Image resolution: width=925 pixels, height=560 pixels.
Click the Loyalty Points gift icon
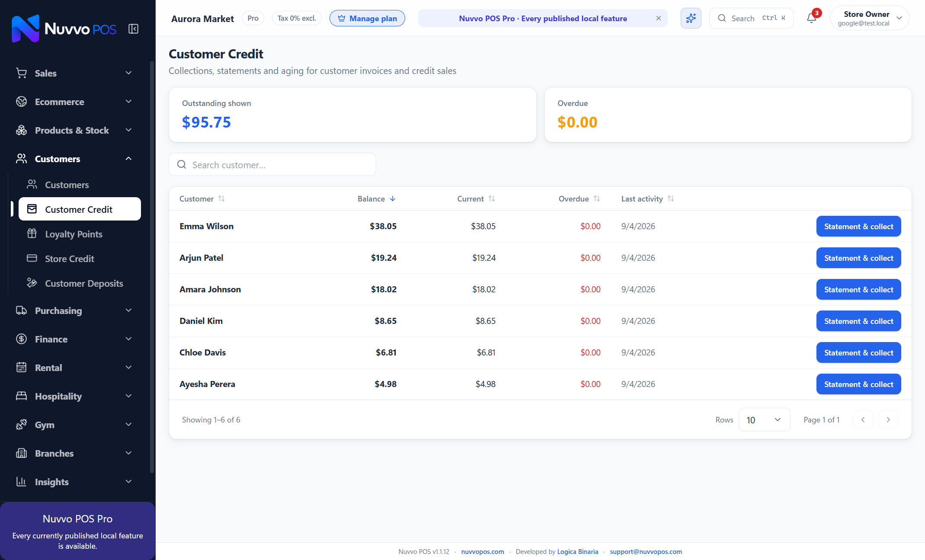pos(32,234)
